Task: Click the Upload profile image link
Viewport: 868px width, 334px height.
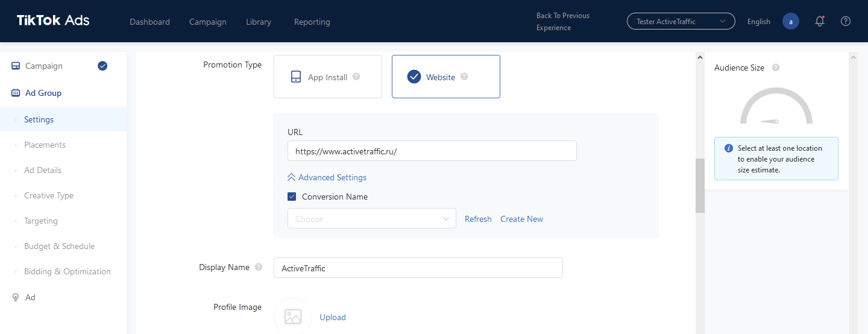Action: click(333, 317)
